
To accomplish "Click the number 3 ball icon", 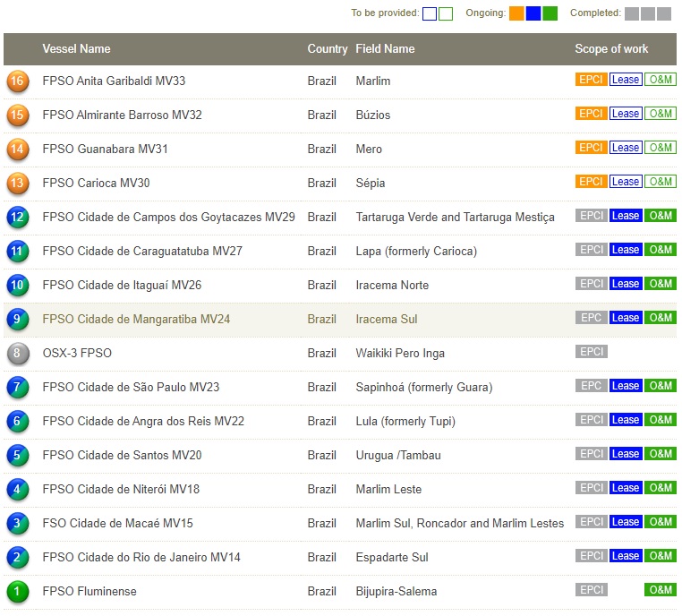I will coord(17,524).
